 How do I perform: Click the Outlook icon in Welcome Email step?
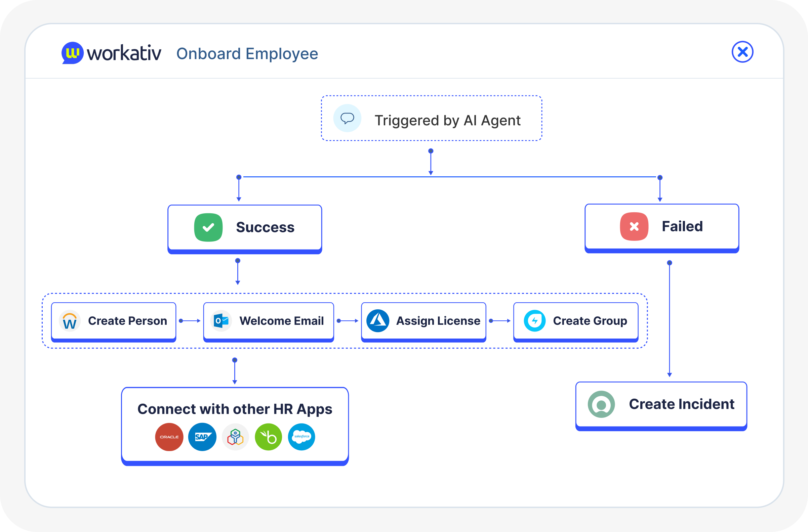220,320
